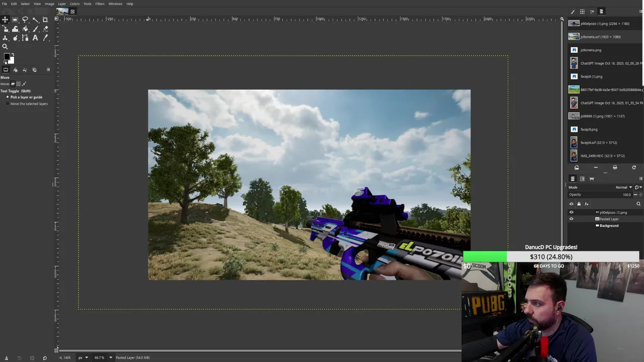644x362 pixels.
Task: Select js9ismeta.png in document history
Action: click(605, 50)
